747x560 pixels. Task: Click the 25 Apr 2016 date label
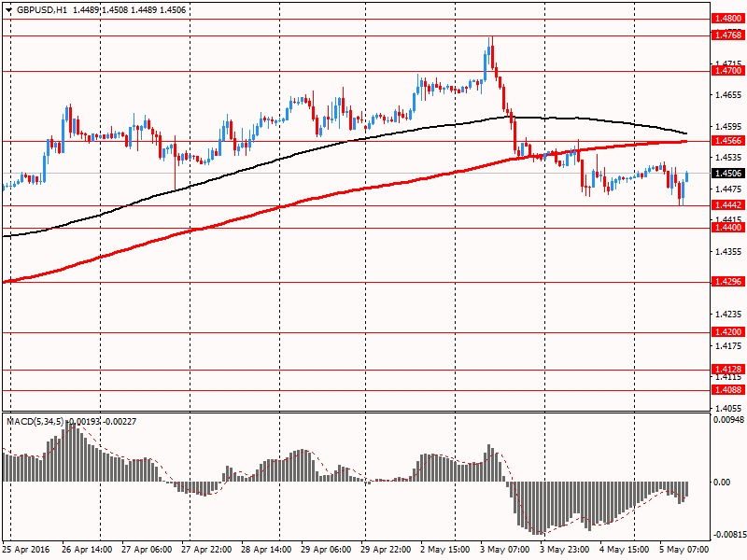(x=26, y=550)
